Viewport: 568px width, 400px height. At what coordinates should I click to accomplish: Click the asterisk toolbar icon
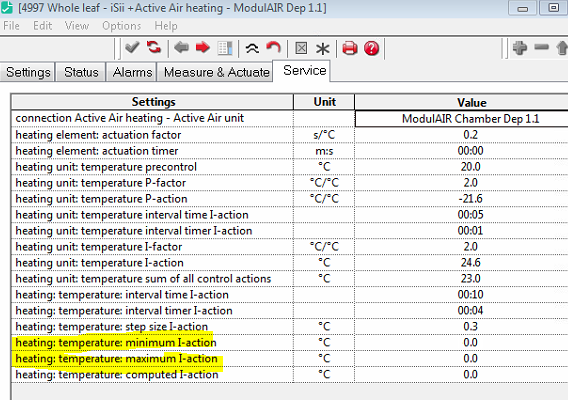pyautogui.click(x=322, y=48)
